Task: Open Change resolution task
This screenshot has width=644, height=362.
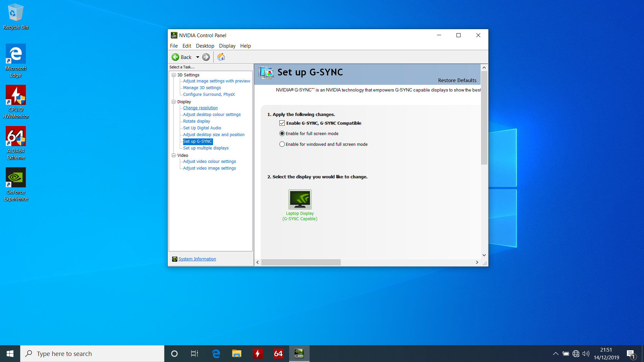Action: [200, 108]
